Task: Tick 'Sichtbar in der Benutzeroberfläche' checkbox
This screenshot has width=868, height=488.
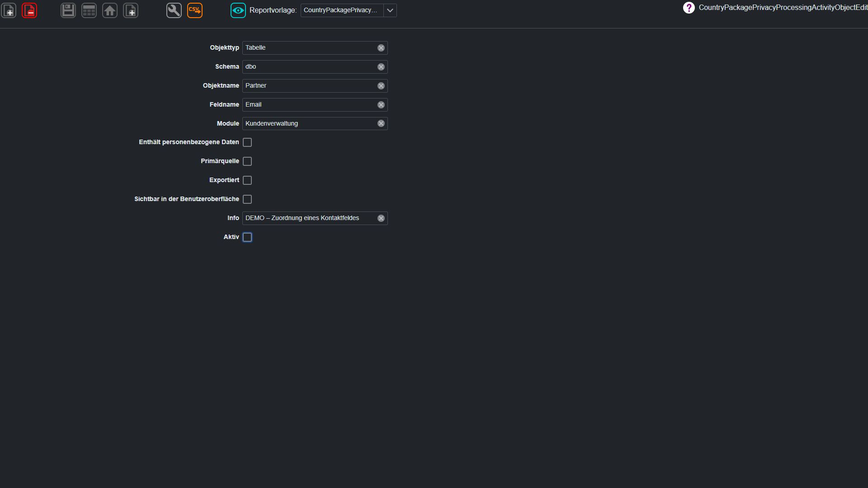Action: [247, 199]
